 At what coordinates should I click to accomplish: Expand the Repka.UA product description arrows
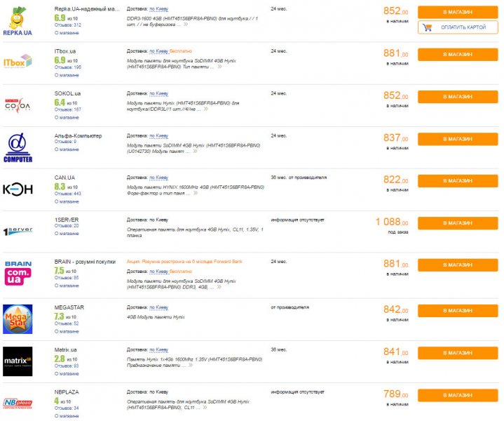[x=186, y=24]
